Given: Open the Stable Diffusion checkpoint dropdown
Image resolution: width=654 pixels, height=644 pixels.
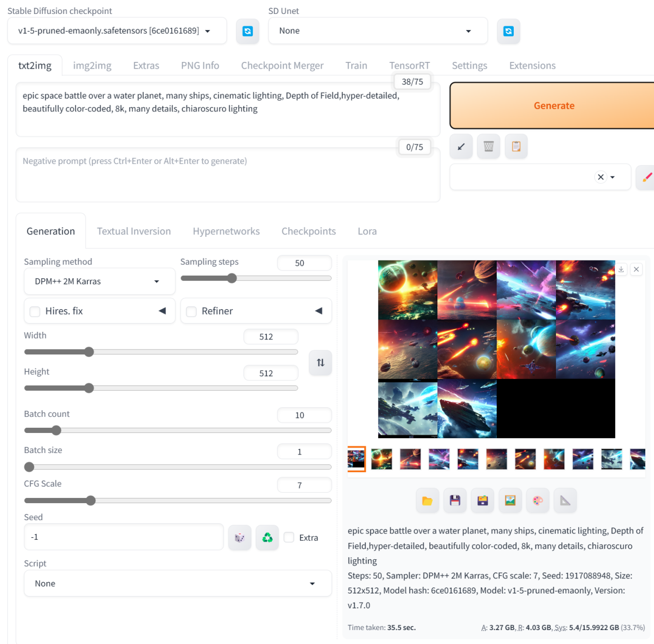Looking at the screenshot, I should pyautogui.click(x=117, y=31).
